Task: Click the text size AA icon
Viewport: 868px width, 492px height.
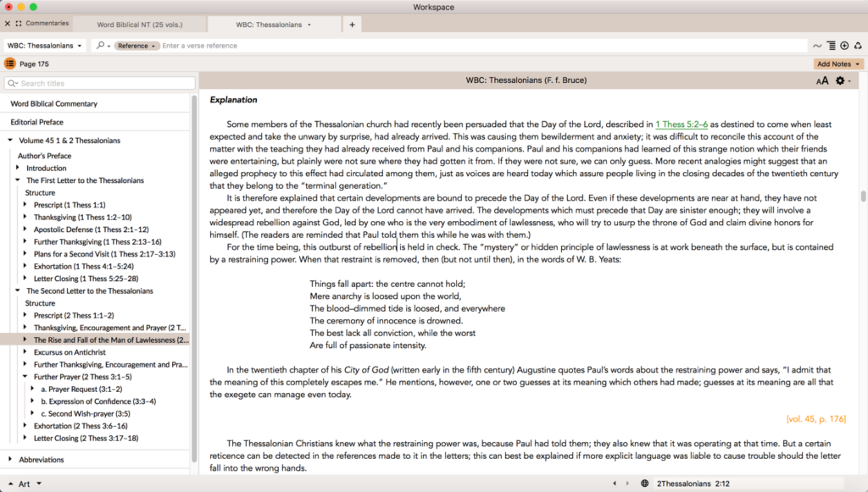Action: tap(822, 80)
